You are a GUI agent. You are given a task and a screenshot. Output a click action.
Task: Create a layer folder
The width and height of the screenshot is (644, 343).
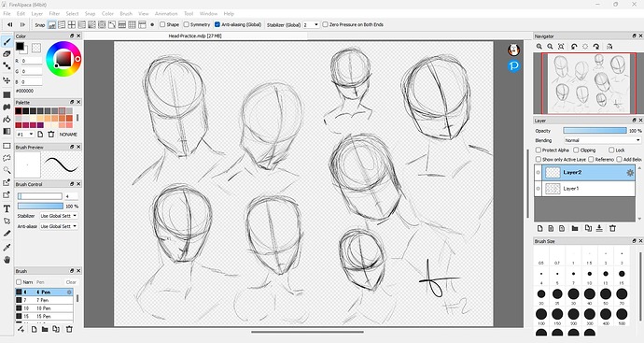point(575,228)
